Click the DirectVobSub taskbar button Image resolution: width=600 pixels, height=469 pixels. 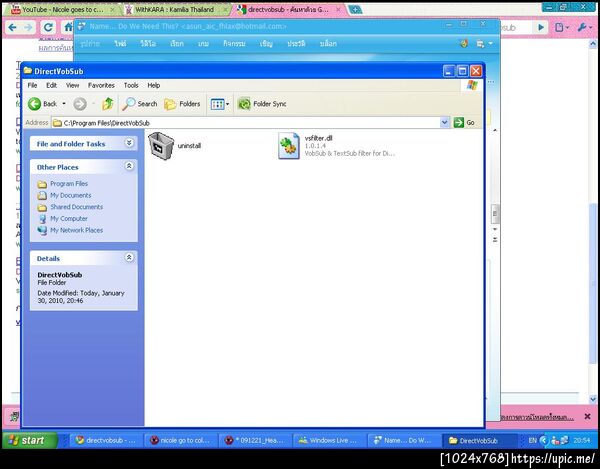pyautogui.click(x=478, y=440)
